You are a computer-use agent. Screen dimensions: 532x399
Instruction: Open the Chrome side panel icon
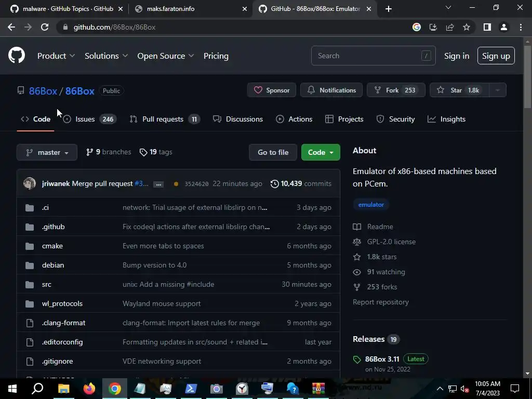coord(487,27)
